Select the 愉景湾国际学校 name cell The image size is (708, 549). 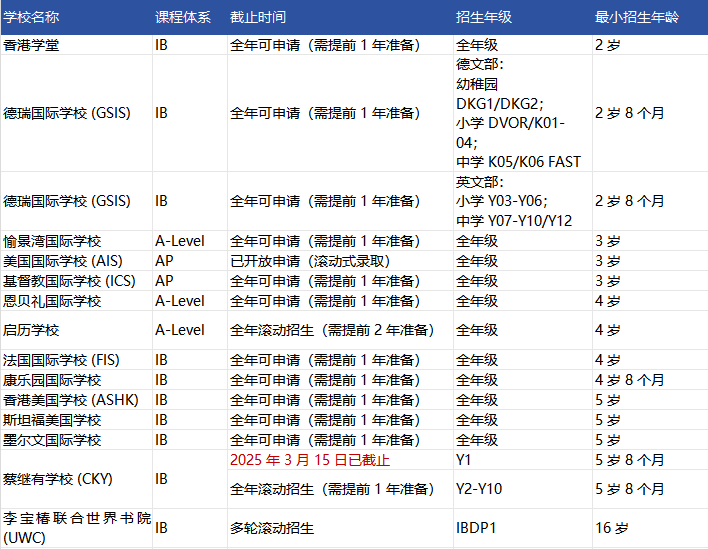coord(76,241)
